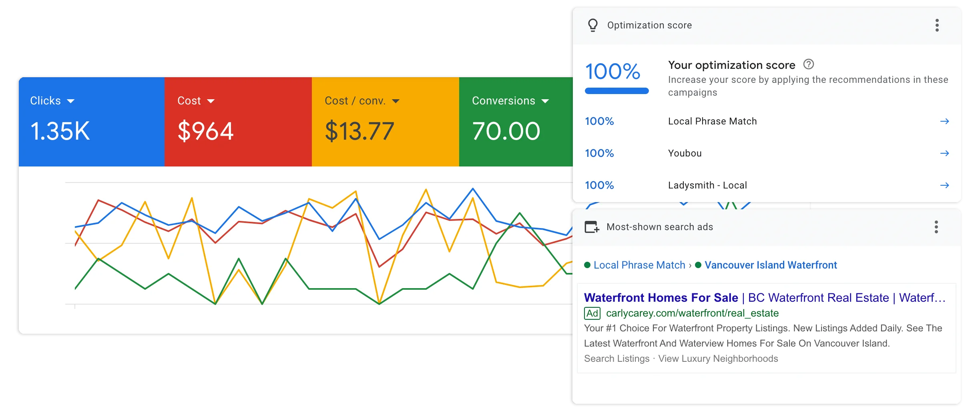This screenshot has width=980, height=411.
Task: Click the arrow next to Youbou campaign
Action: (x=944, y=153)
